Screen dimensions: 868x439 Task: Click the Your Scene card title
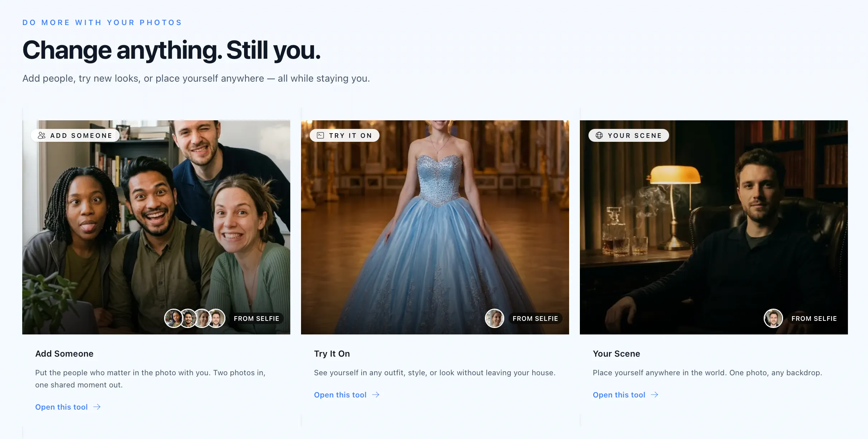coord(616,354)
